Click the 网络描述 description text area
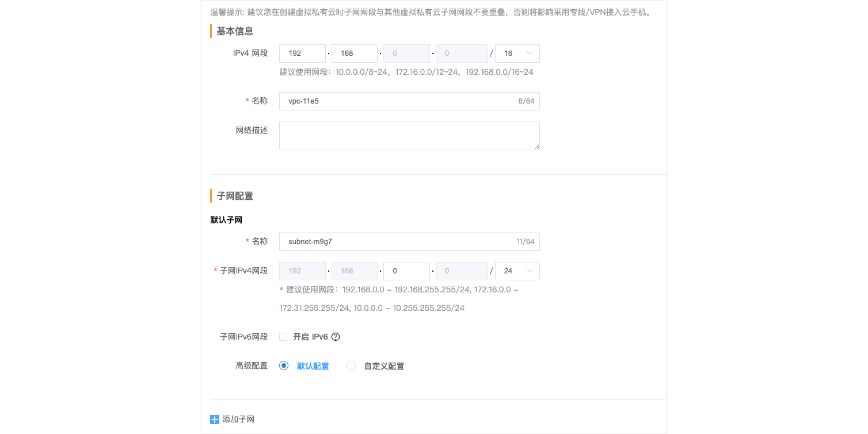 pos(409,135)
